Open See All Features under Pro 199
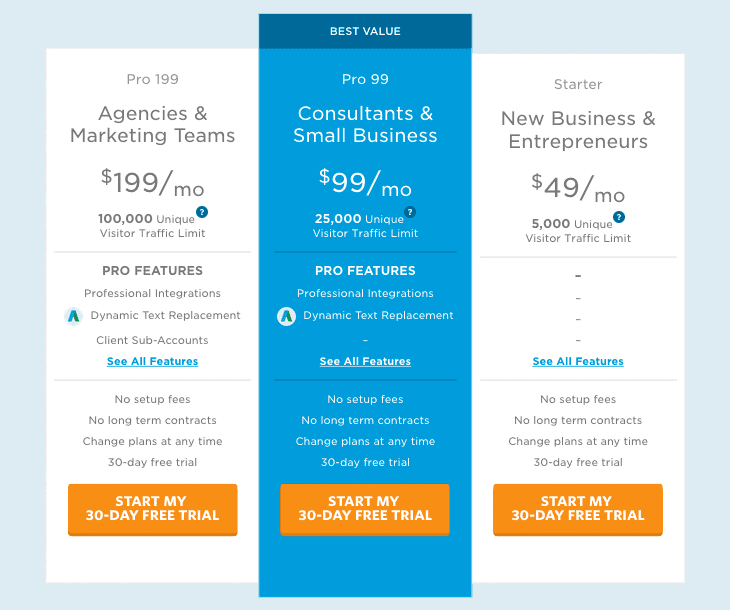Image resolution: width=730 pixels, height=610 pixels. coord(152,361)
